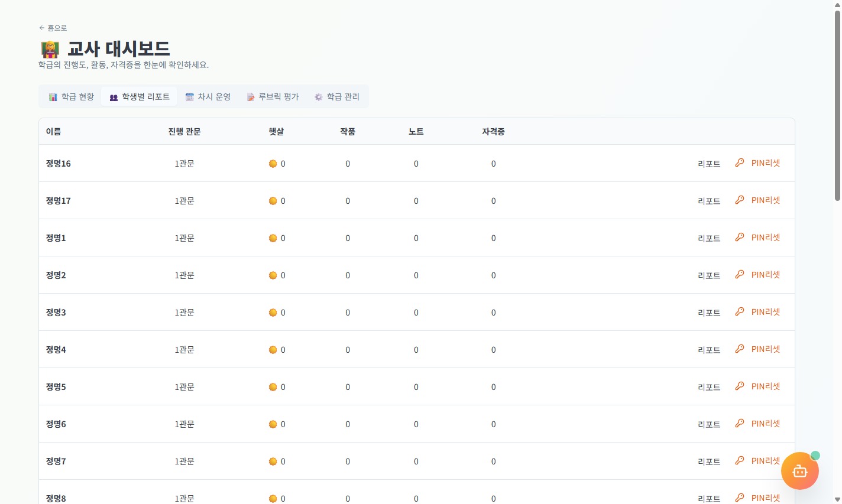Open the 학급 관리 tab
Viewport: 842px width, 504px height.
point(336,96)
